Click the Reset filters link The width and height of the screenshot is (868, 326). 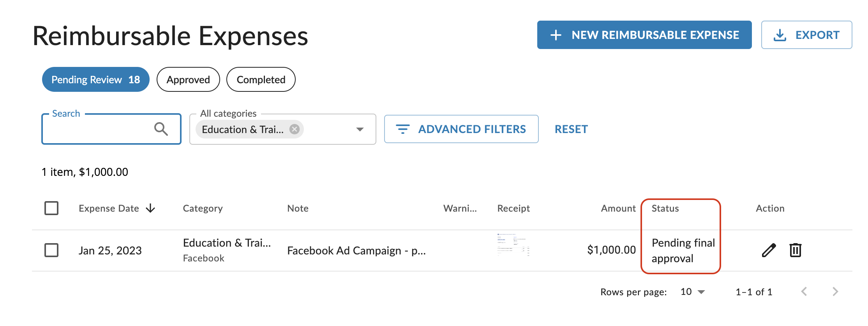pos(571,129)
